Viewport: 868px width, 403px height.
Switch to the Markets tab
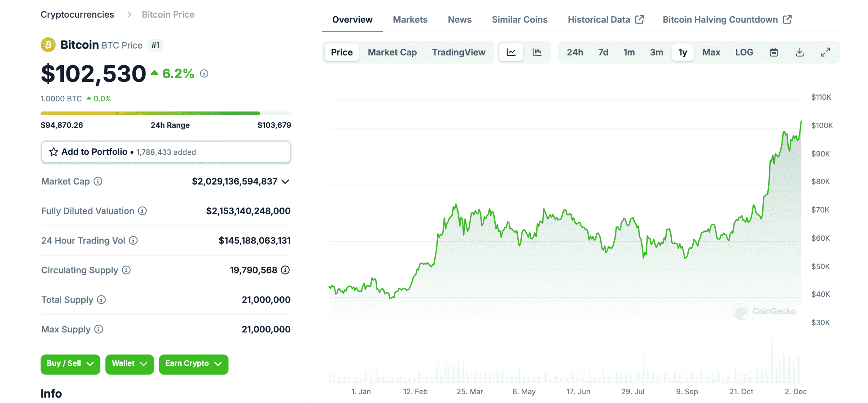(410, 19)
